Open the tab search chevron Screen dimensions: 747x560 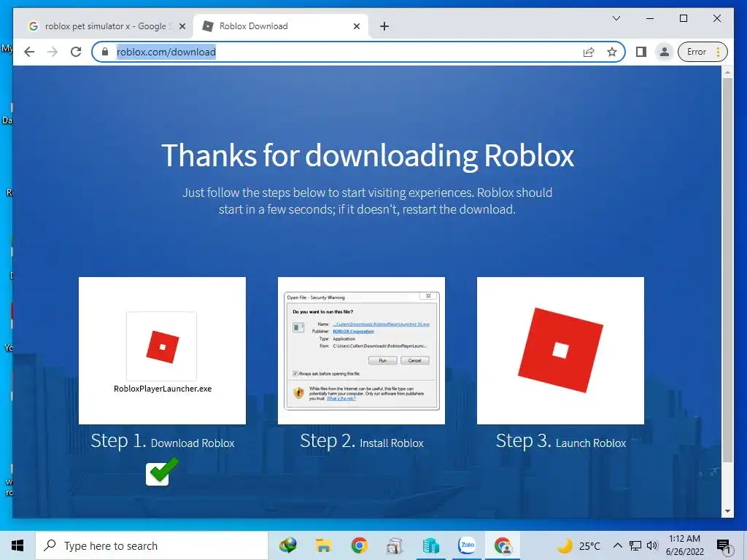[616, 18]
